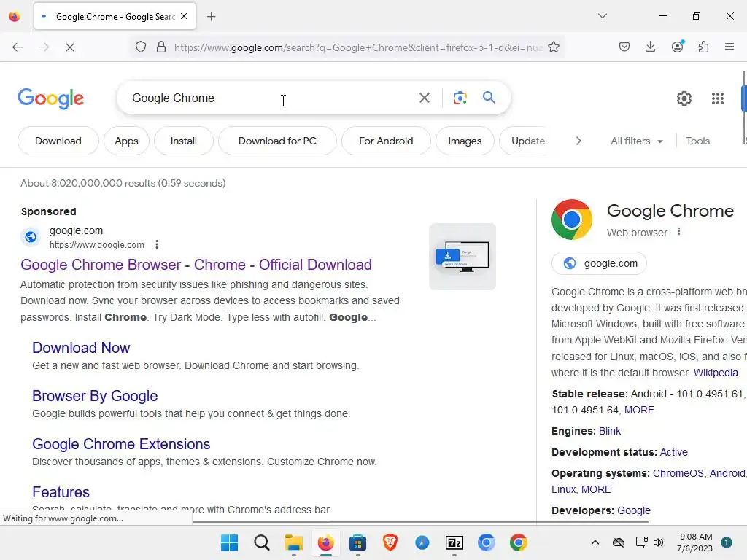Open Google quick settings gear

[684, 98]
